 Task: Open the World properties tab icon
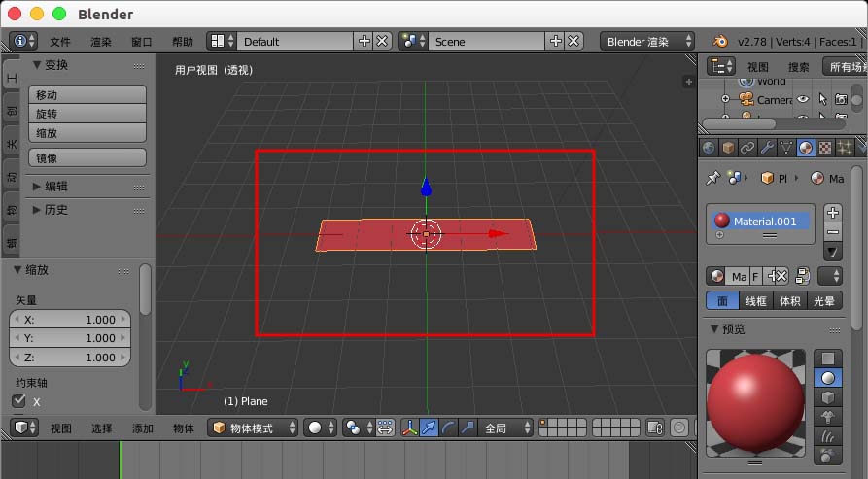709,148
